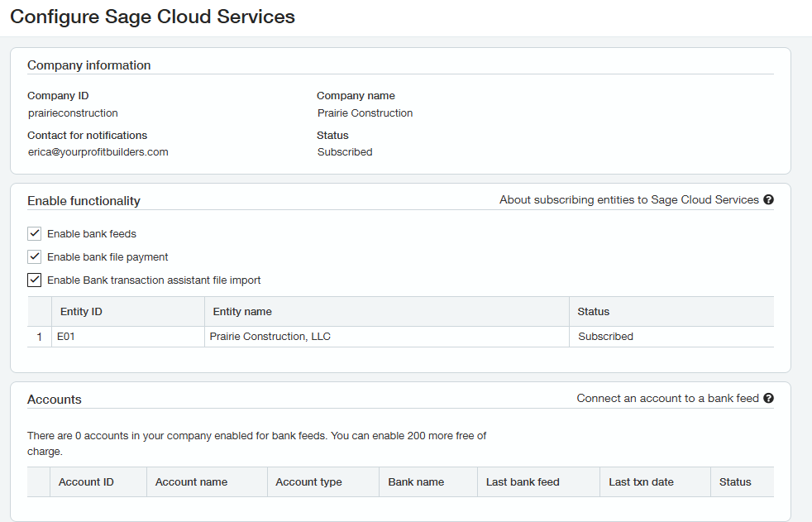Select the E01 entity ID cell
This screenshot has width=812, height=522.
tap(128, 337)
